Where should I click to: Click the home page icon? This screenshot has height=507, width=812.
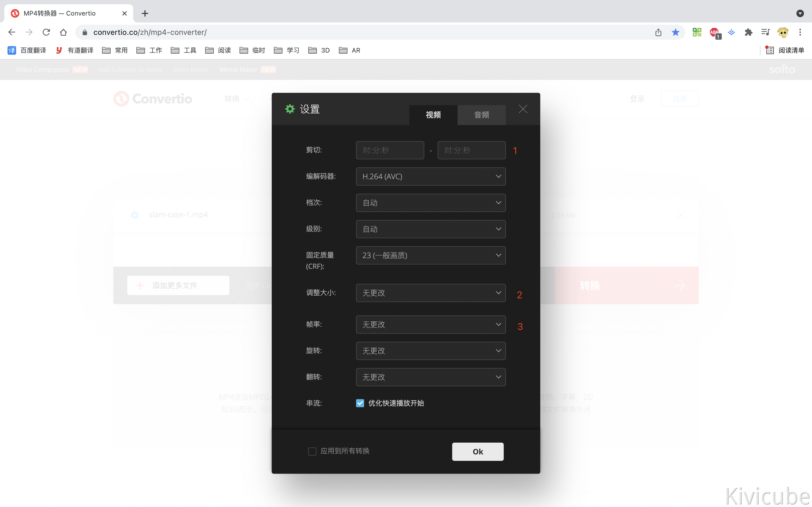click(x=63, y=32)
